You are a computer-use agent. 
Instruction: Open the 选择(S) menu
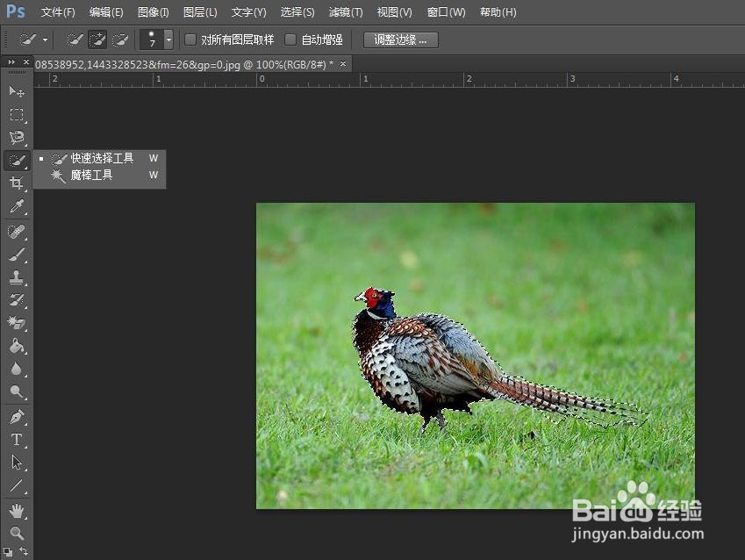[297, 12]
